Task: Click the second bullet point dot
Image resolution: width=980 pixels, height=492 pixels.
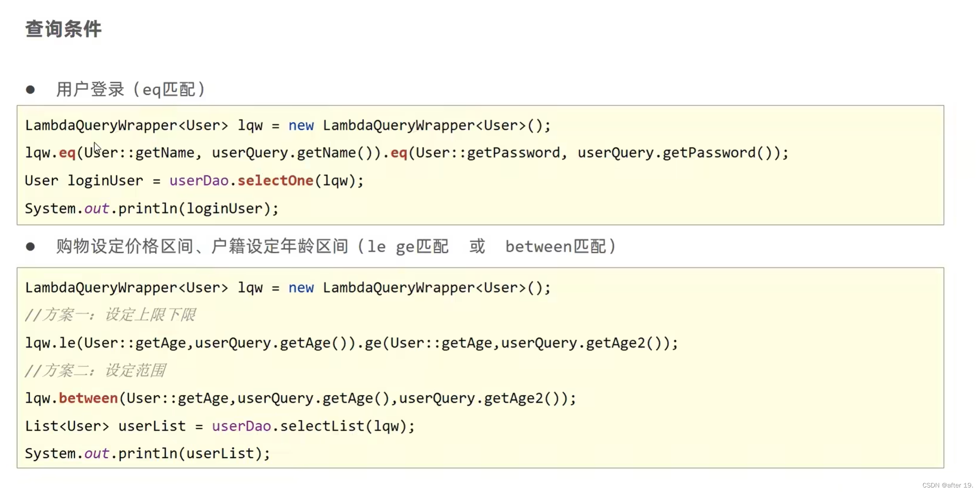Action: click(x=30, y=246)
